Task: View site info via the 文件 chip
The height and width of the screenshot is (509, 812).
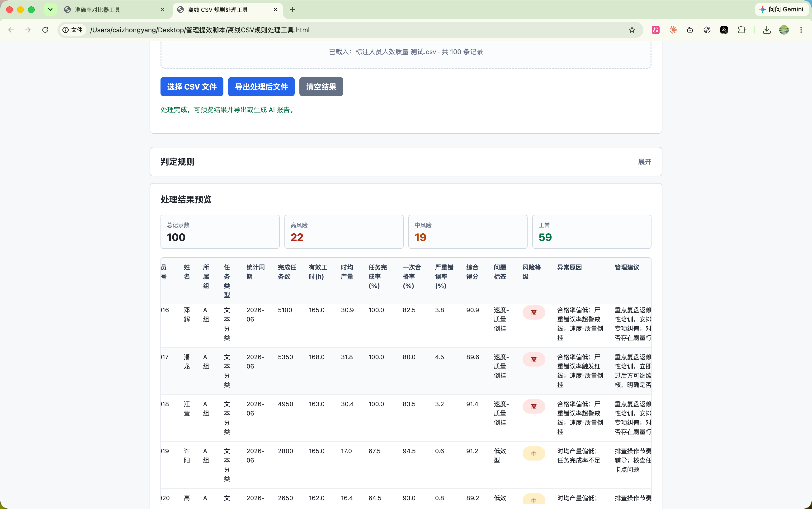Action: coord(73,30)
